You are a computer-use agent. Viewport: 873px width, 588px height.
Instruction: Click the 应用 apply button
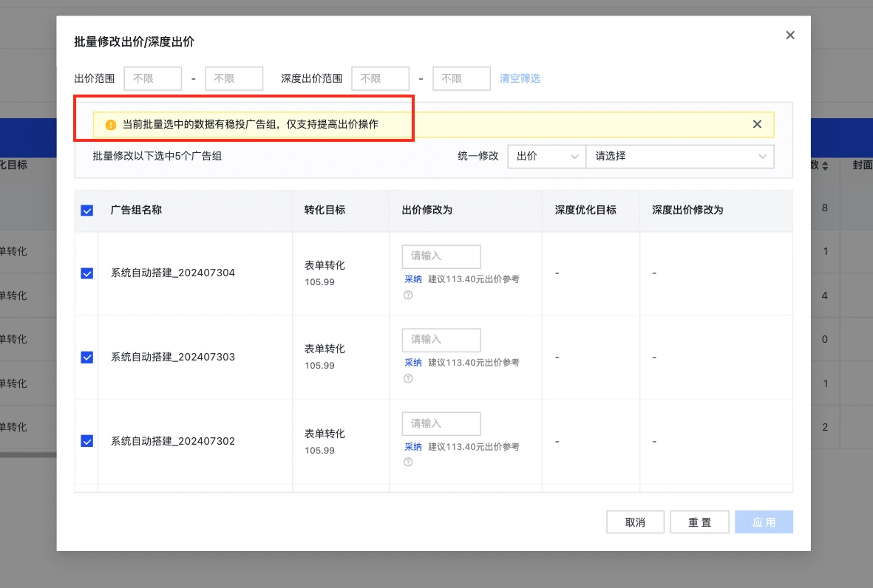click(x=764, y=522)
